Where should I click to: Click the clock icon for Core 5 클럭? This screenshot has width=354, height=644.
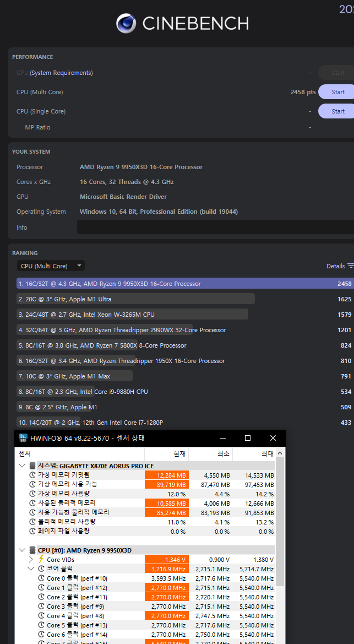tap(41, 625)
